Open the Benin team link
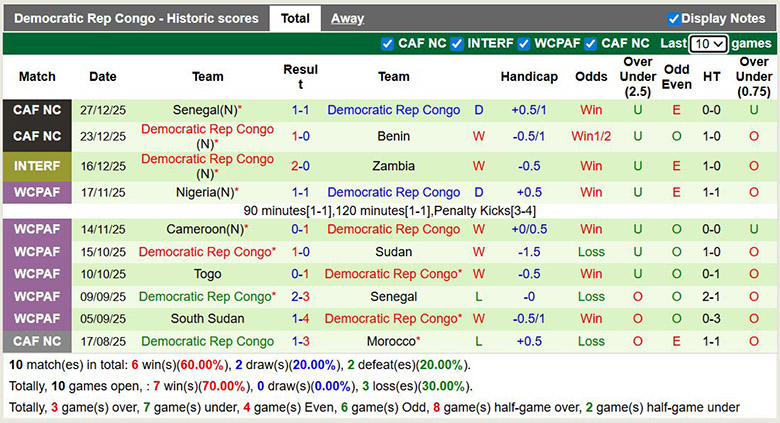 pyautogui.click(x=393, y=136)
